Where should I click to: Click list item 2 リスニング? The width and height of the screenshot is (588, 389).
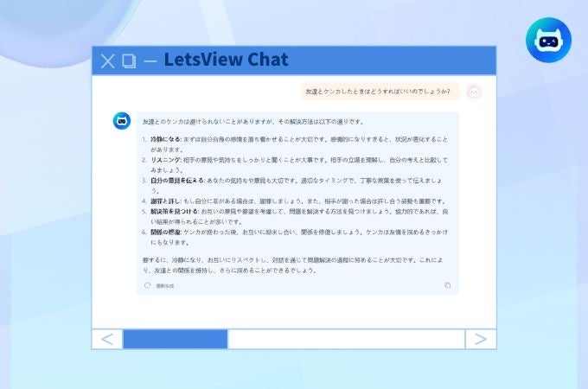pos(295,165)
